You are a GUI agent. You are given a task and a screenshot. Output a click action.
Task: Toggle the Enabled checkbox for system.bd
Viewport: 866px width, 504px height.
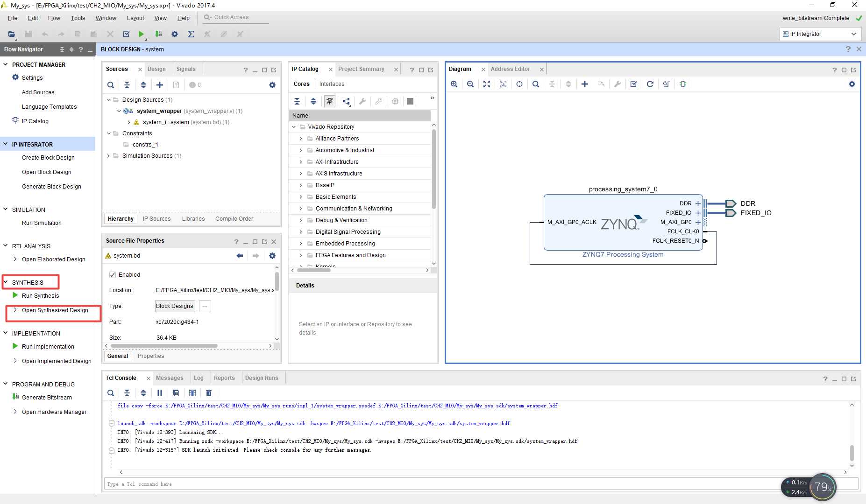tap(113, 275)
